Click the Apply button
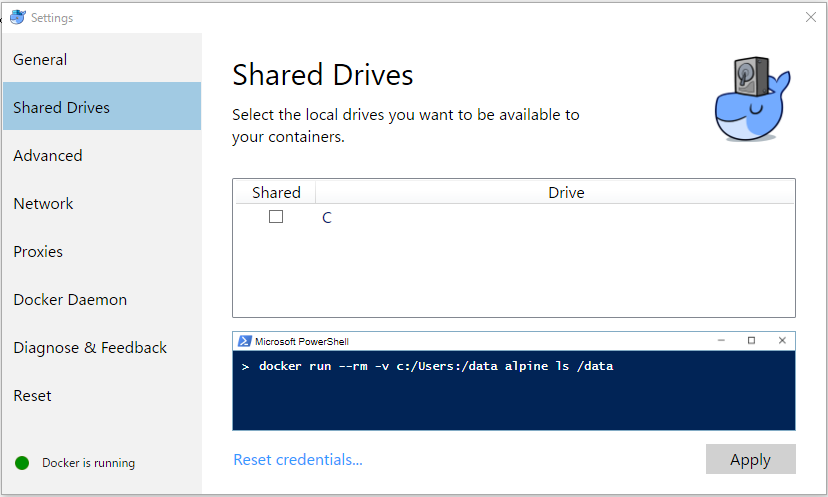Image resolution: width=828 pixels, height=497 pixels. pos(750,459)
